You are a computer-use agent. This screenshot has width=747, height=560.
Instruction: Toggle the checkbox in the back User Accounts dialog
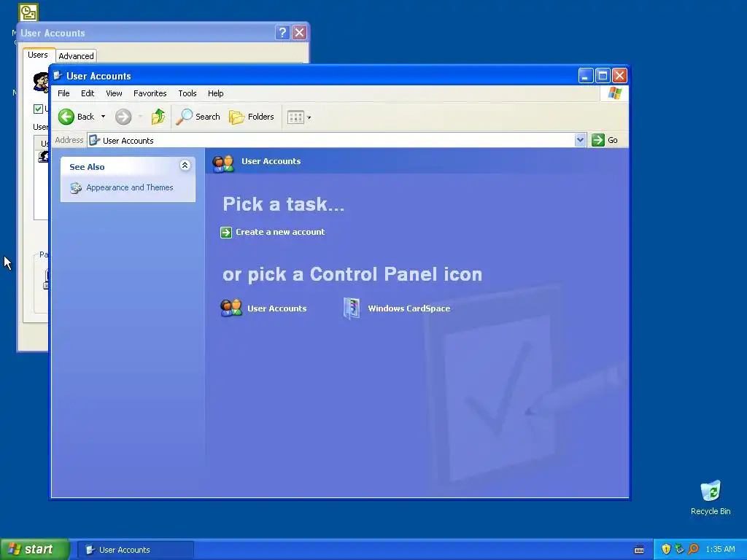pos(38,109)
